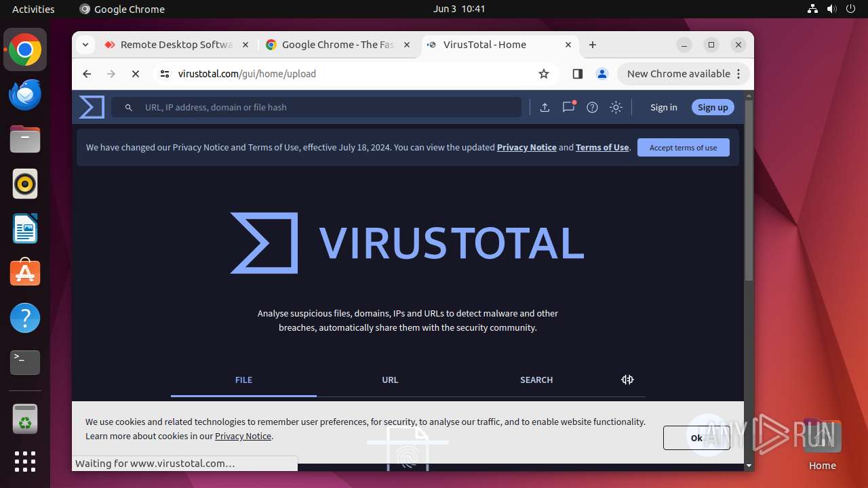Viewport: 868px width, 488px height.
Task: Click the search magnifier icon in the search bar
Action: [x=129, y=107]
